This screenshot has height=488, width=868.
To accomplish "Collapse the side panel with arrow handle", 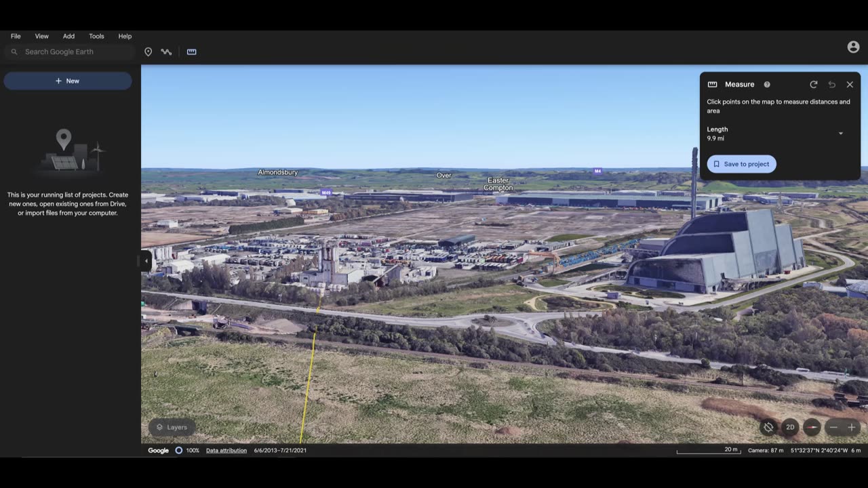I will 146,261.
